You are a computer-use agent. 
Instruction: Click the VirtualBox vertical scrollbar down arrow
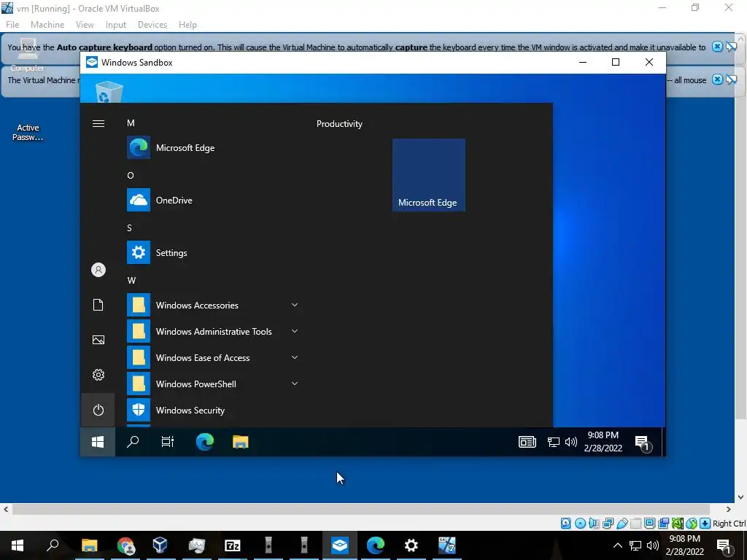[740, 497]
